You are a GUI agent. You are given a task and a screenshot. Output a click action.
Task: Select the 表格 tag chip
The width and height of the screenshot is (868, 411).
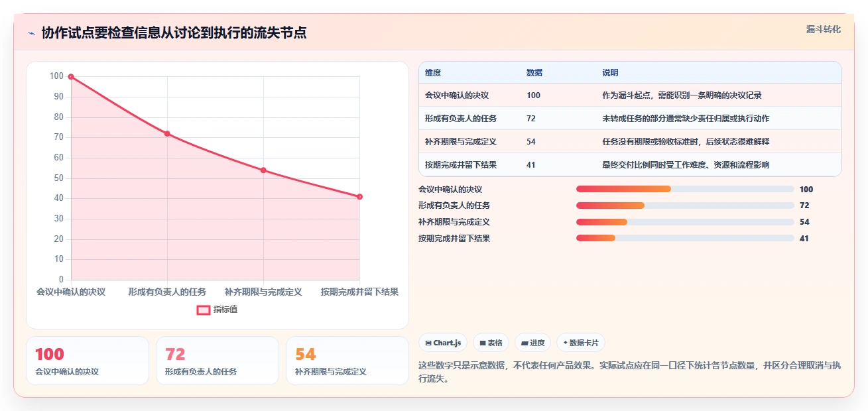point(491,343)
